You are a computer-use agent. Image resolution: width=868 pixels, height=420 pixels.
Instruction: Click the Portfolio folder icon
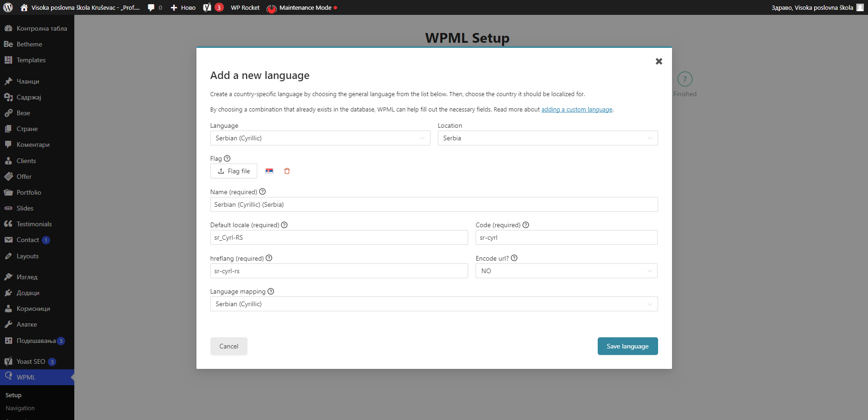tap(8, 192)
